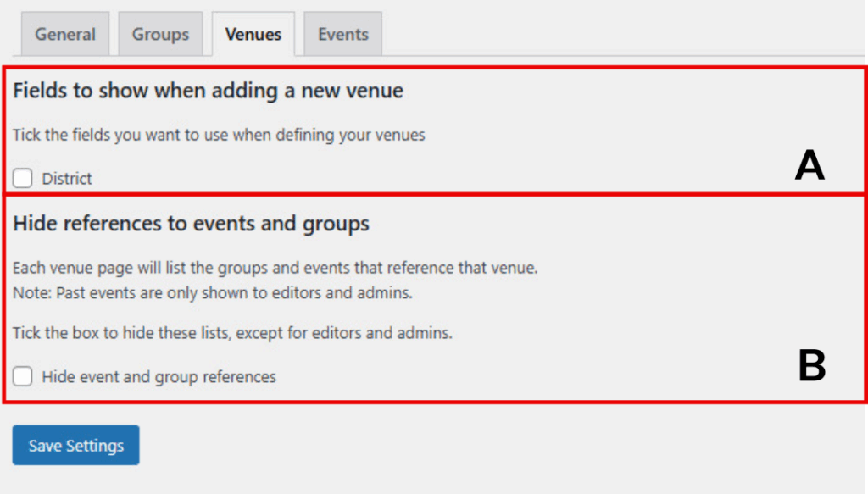
Task: Click the Save Settings button
Action: point(75,446)
